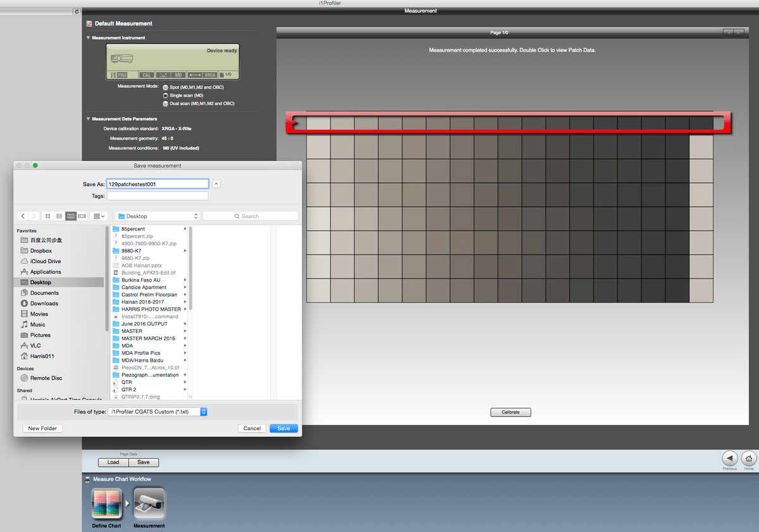Click the Measurement workflow step icon
Image resolution: width=759 pixels, height=532 pixels.
point(149,504)
